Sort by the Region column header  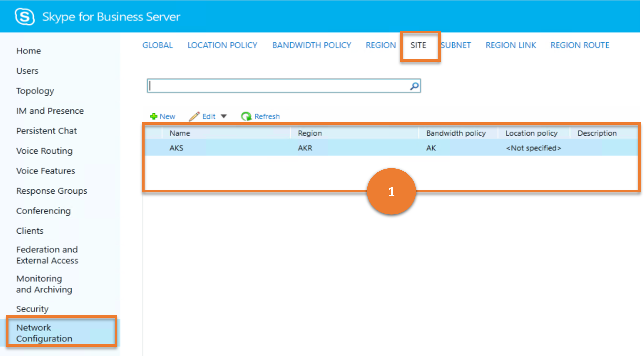310,133
